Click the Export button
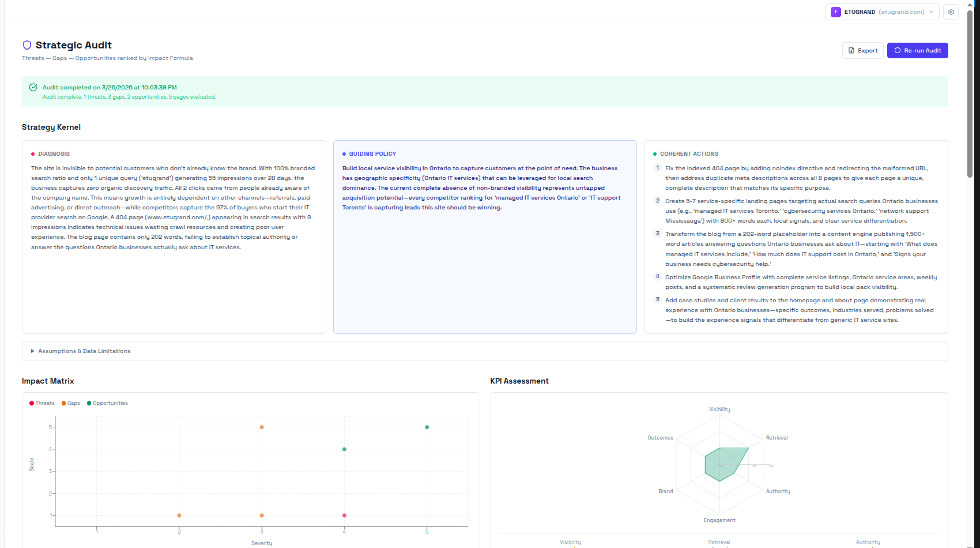This screenshot has height=548, width=980. 862,50
